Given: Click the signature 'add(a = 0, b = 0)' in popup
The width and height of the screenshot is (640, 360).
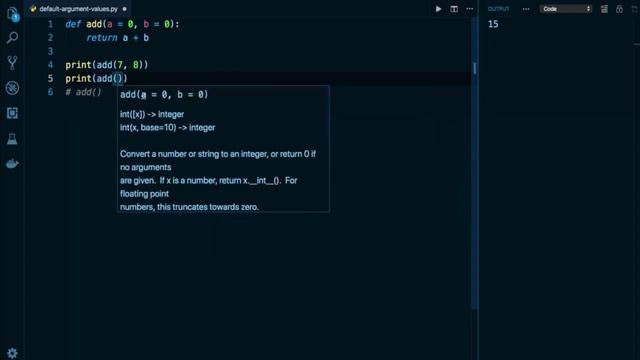Looking at the screenshot, I should 164,95.
